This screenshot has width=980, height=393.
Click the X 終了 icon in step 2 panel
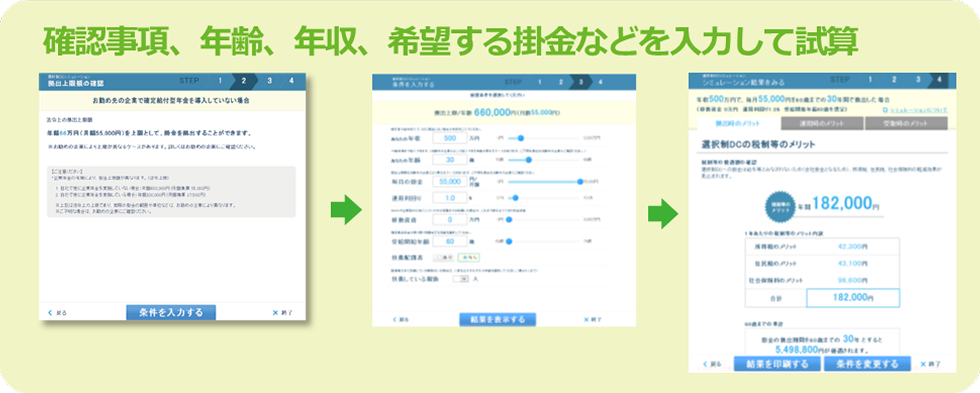coord(282,312)
